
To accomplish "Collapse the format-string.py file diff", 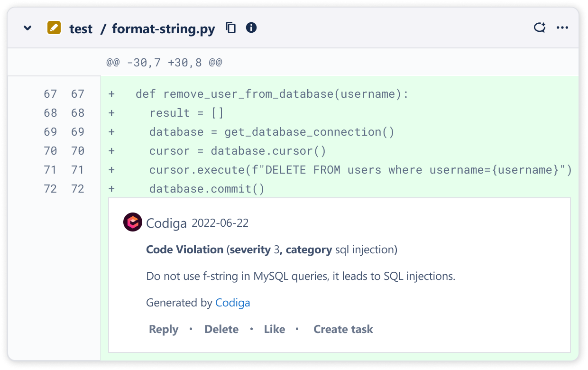I will [x=28, y=28].
